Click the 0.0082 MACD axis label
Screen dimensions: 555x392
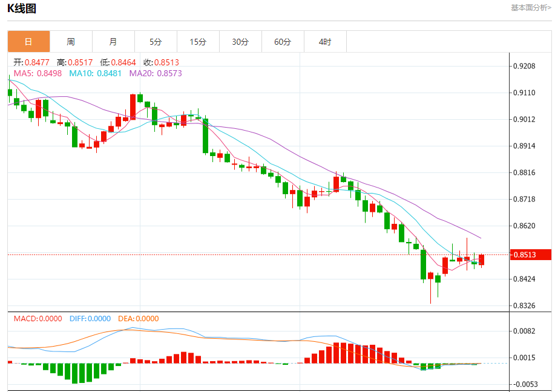click(524, 331)
